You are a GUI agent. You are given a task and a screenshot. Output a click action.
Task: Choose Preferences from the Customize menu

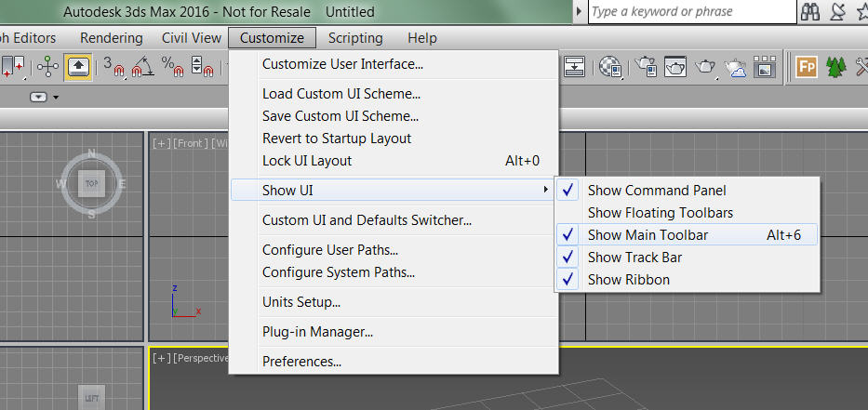[301, 362]
